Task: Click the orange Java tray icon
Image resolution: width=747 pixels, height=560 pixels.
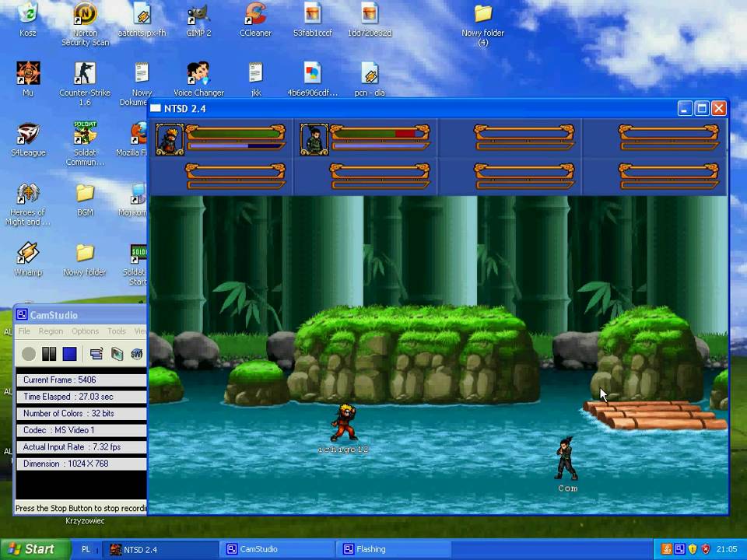Action: pyautogui.click(x=667, y=549)
